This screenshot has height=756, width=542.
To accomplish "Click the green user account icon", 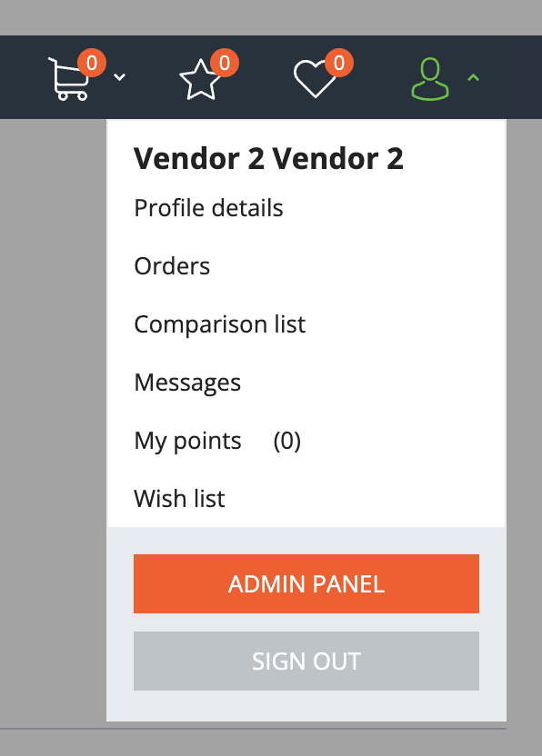I will point(430,78).
